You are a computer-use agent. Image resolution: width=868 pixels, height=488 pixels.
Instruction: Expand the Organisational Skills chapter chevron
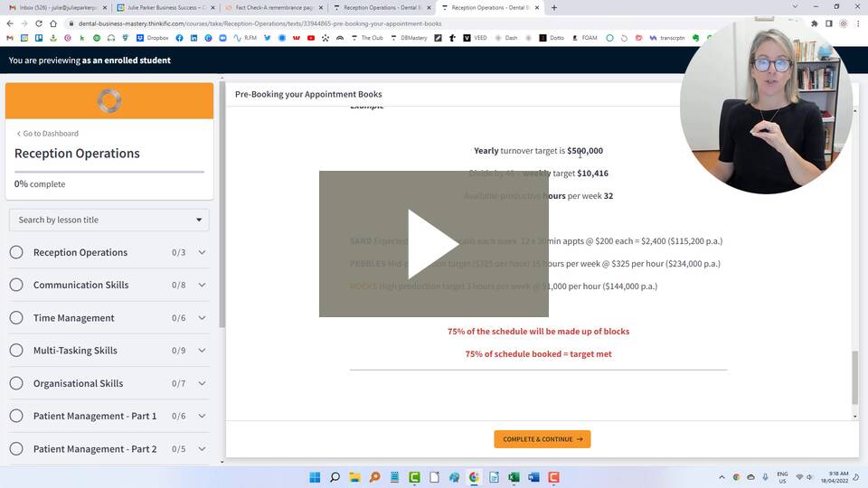click(x=202, y=383)
